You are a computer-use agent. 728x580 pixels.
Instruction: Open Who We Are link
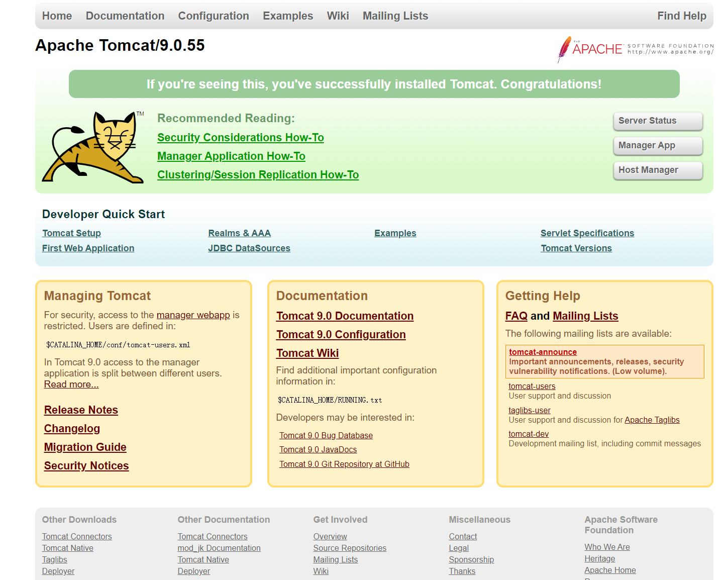click(607, 547)
